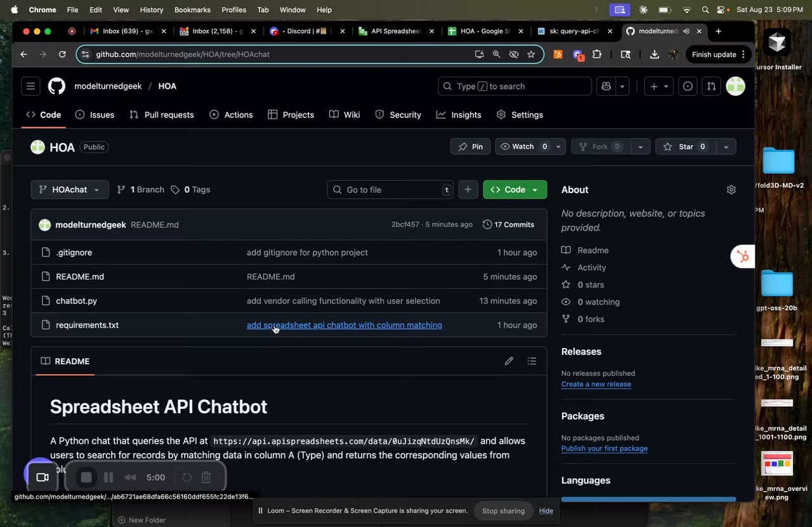This screenshot has width=812, height=527.
Task: Open the green Code dropdown button
Action: tap(514, 190)
